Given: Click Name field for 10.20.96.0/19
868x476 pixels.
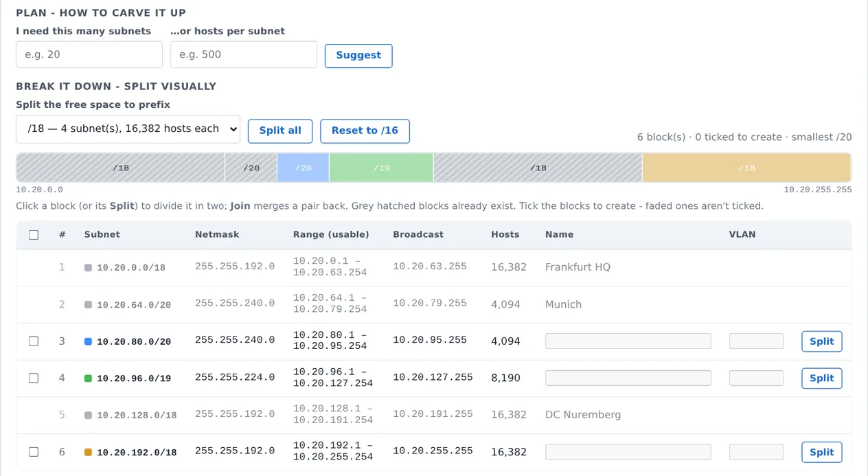Looking at the screenshot, I should 628,378.
